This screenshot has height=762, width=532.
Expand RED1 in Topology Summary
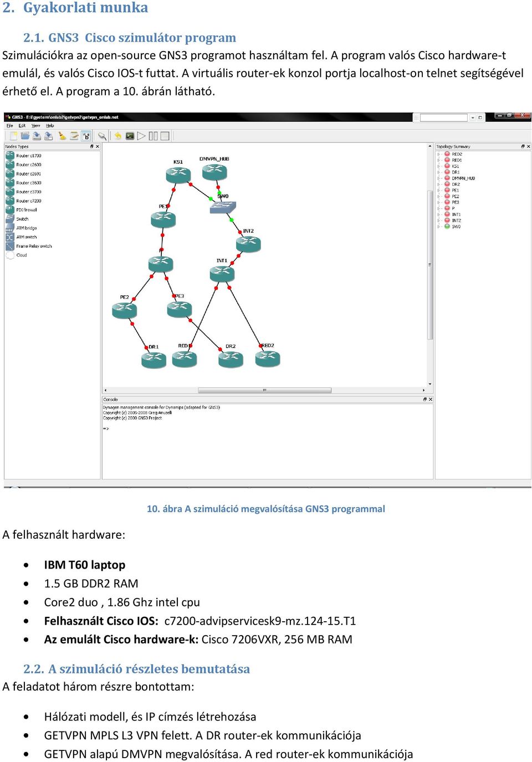[439, 160]
